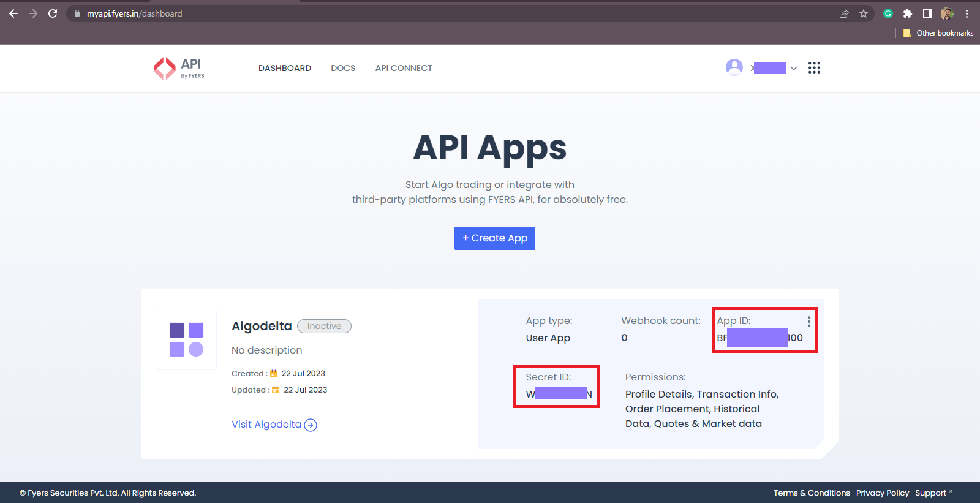The width and height of the screenshot is (980, 503).
Task: Open the three-dot menu beside App ID
Action: (809, 322)
